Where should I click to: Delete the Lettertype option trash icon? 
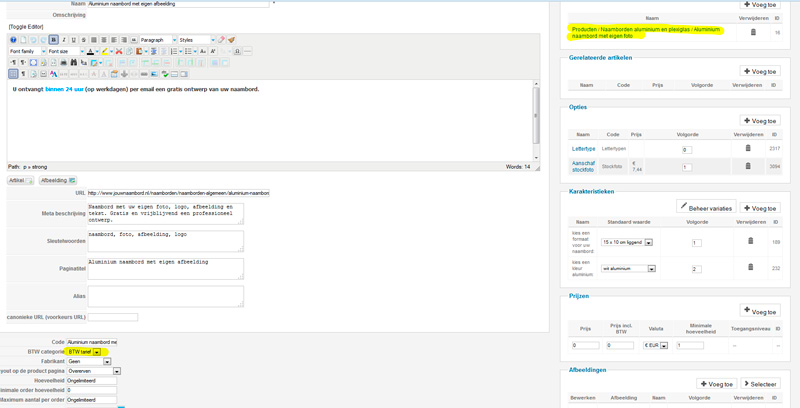pyautogui.click(x=748, y=148)
